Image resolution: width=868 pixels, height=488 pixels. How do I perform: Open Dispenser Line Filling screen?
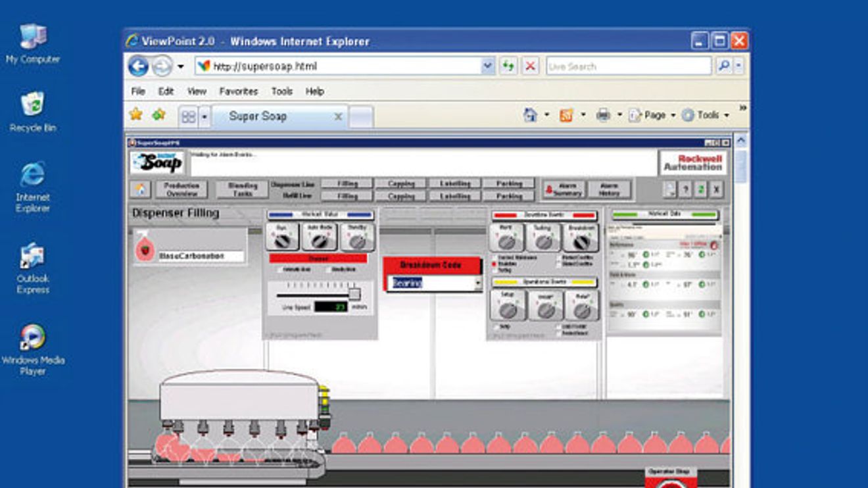click(x=346, y=183)
